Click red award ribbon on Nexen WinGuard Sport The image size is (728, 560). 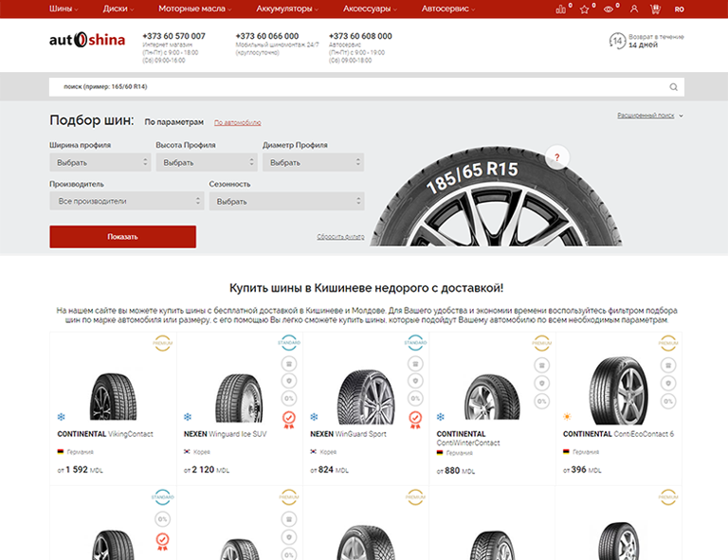(415, 420)
